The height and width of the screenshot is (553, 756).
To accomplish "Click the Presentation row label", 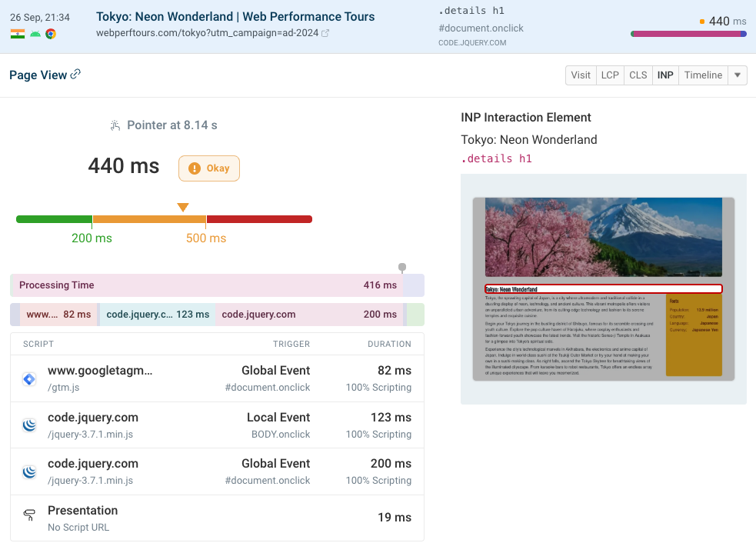I will pos(82,511).
